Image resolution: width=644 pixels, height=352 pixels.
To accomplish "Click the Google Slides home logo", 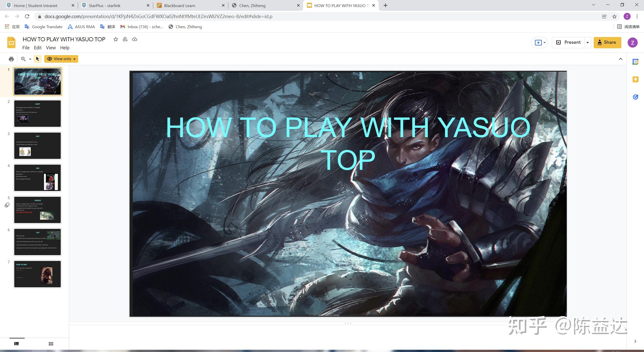I will click(x=11, y=43).
